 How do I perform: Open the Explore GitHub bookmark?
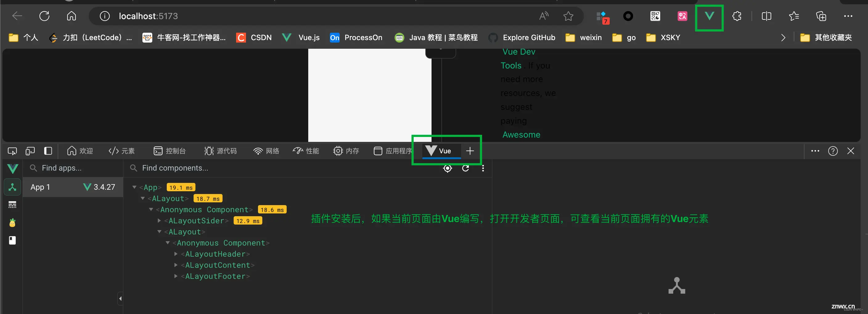(522, 37)
